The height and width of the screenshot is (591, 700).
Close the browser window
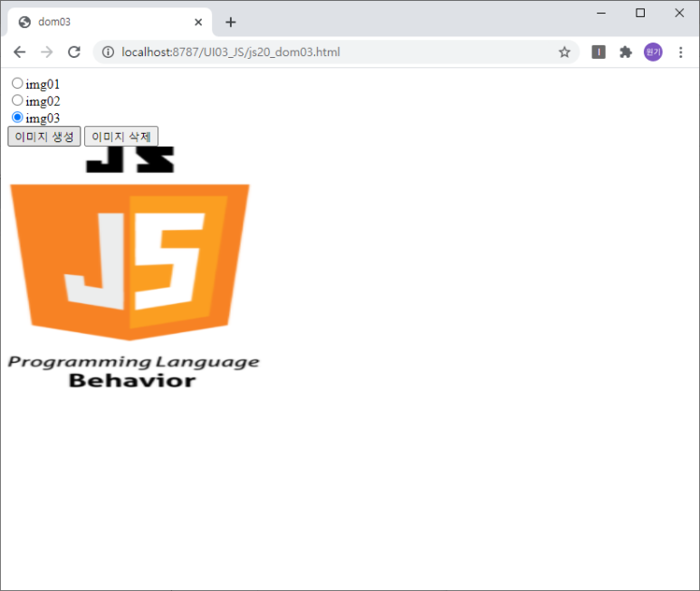679,13
